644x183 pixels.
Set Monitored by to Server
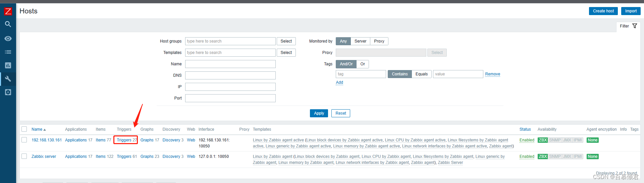click(360, 41)
